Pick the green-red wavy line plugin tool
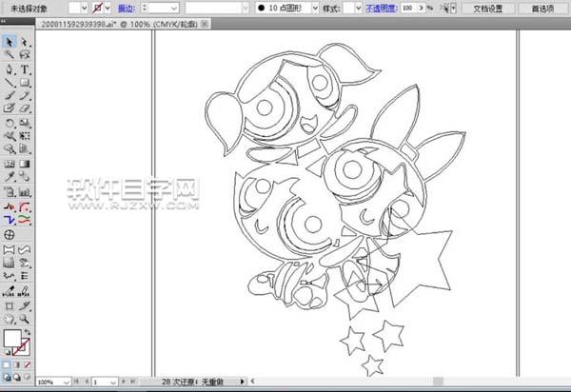 click(x=25, y=220)
